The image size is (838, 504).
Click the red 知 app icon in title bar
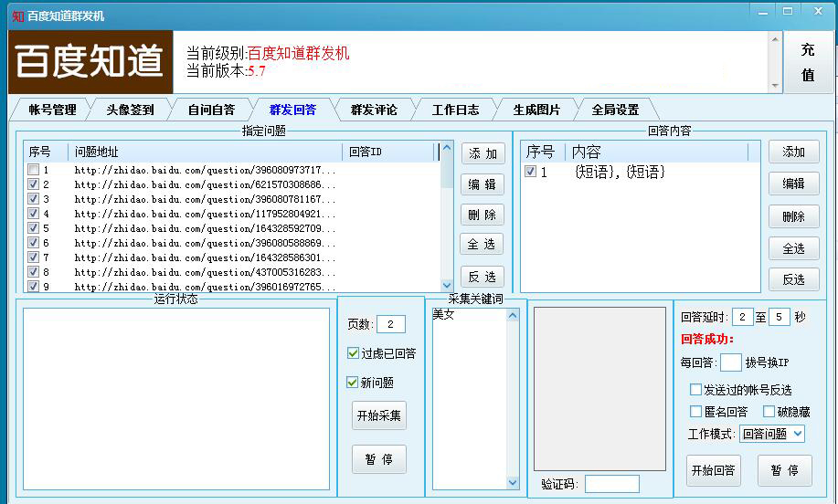[17, 16]
